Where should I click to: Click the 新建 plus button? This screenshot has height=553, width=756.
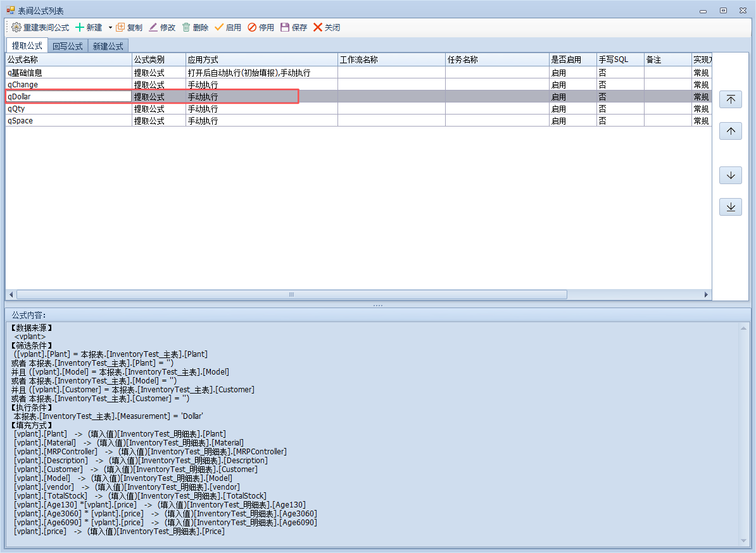click(x=89, y=27)
